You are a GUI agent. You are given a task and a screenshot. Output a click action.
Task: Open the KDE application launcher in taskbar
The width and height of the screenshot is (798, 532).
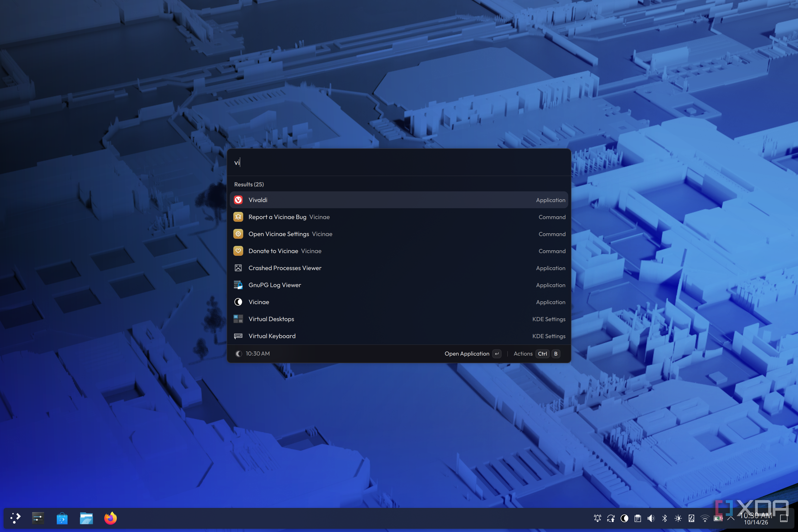[15, 518]
